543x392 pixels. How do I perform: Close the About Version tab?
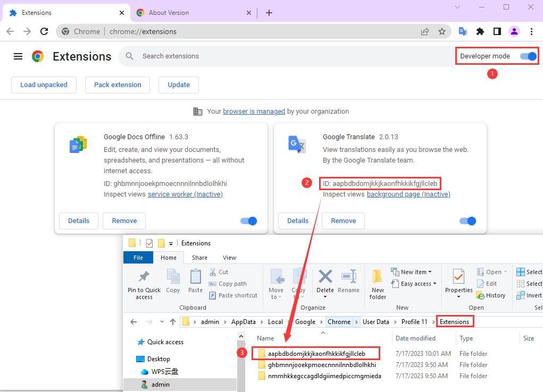[x=249, y=13]
